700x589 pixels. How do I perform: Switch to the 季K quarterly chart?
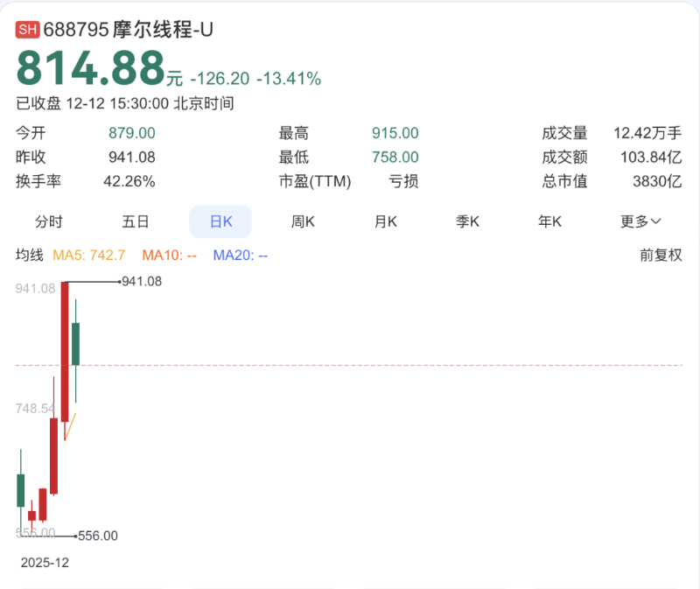click(466, 221)
